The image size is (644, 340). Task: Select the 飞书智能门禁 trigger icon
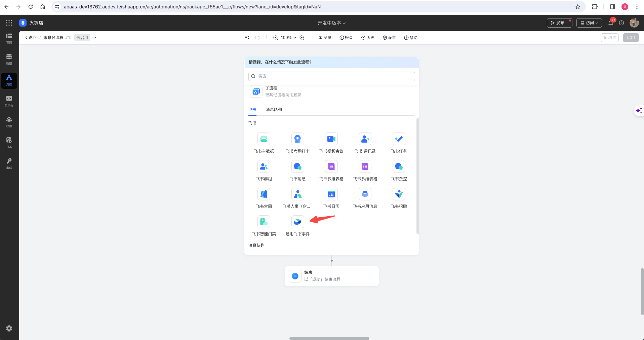click(x=264, y=222)
